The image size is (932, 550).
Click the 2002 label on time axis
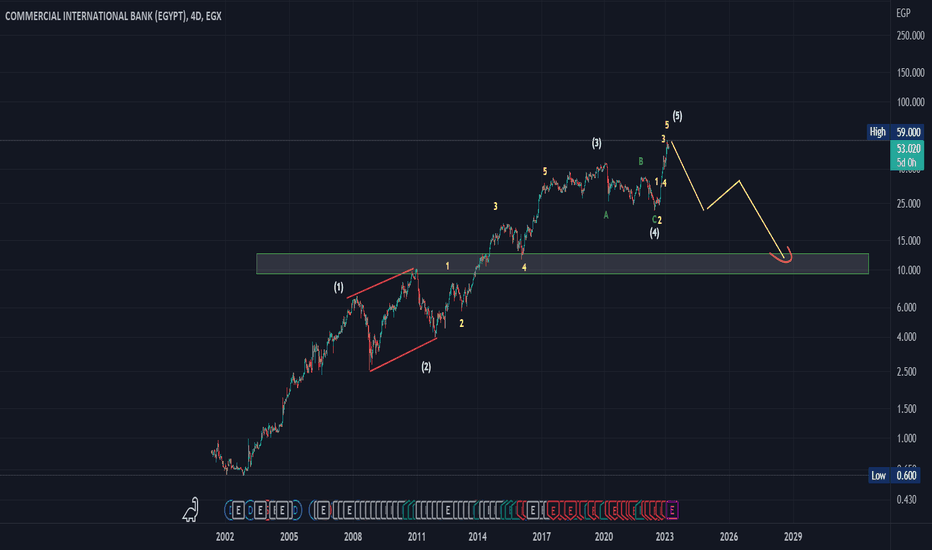[225, 537]
